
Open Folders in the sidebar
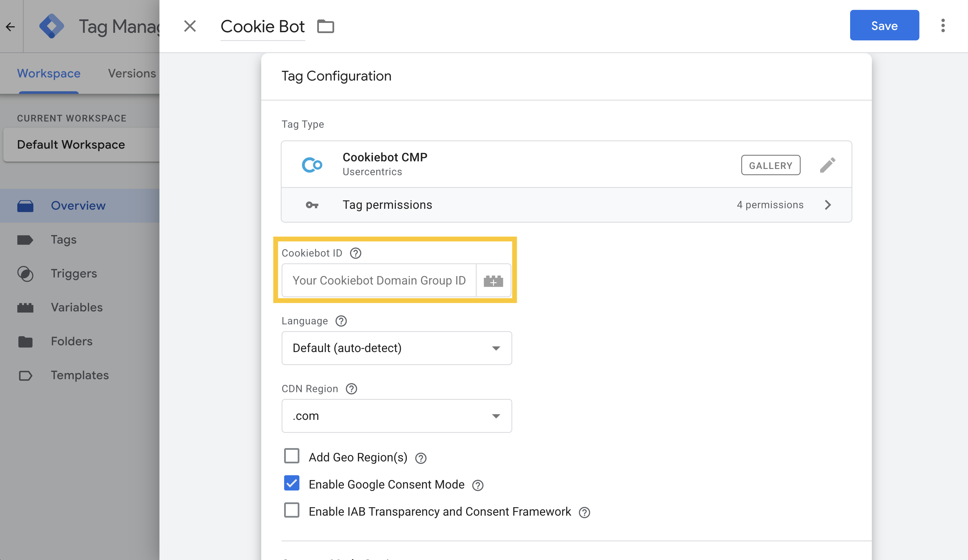79,341
